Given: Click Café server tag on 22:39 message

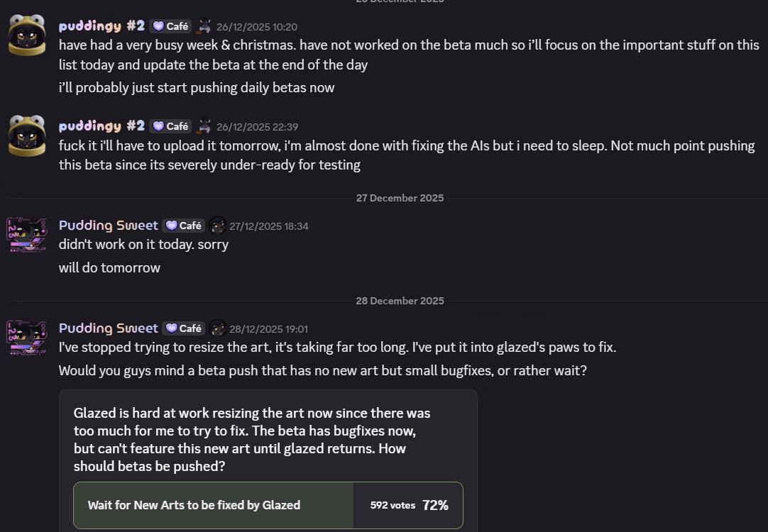Looking at the screenshot, I should pyautogui.click(x=170, y=126).
